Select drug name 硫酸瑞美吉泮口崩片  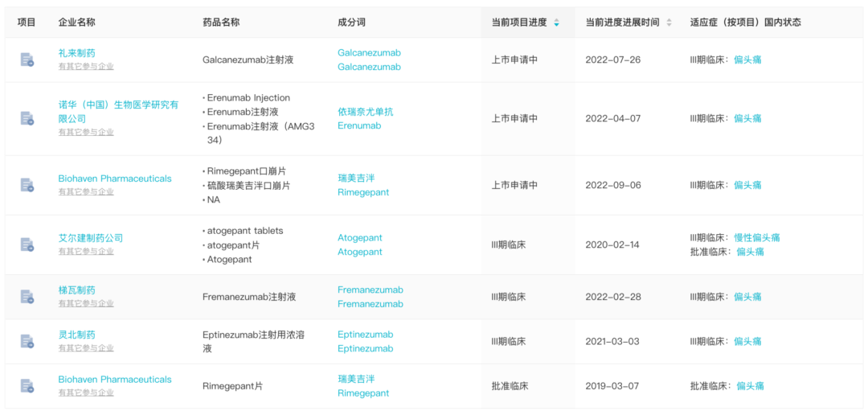[248, 186]
